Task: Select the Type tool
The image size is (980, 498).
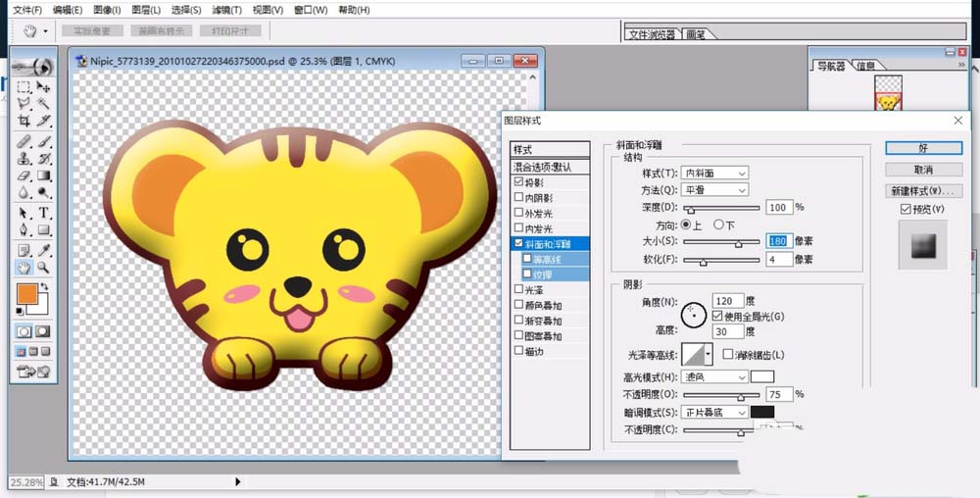Action: point(43,213)
